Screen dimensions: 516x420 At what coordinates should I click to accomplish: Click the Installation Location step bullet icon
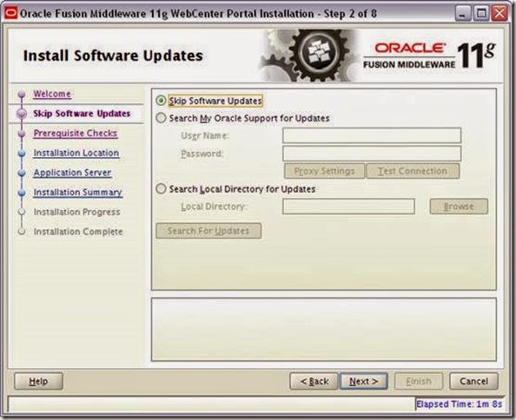[22, 153]
